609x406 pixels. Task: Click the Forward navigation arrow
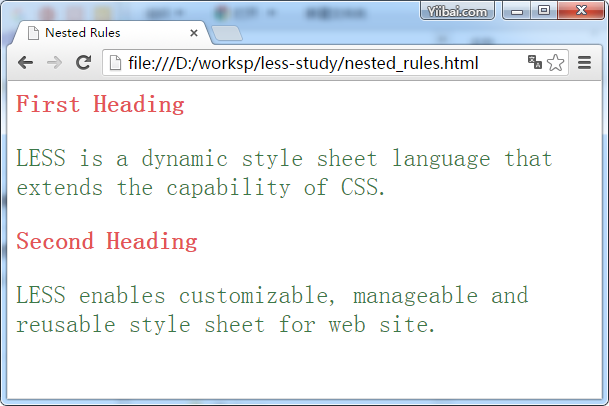54,63
